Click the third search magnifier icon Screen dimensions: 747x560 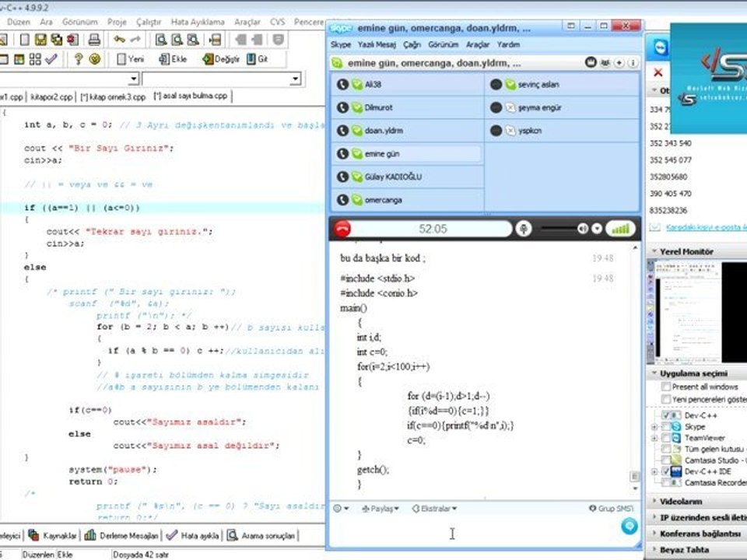[x=192, y=40]
